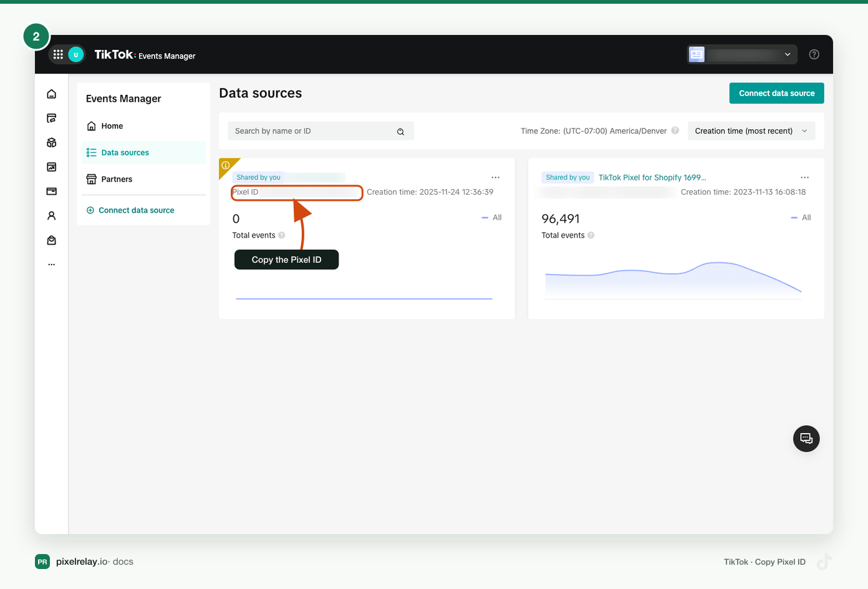
Task: Open Creation time (most recent) sort dropdown
Action: (751, 131)
